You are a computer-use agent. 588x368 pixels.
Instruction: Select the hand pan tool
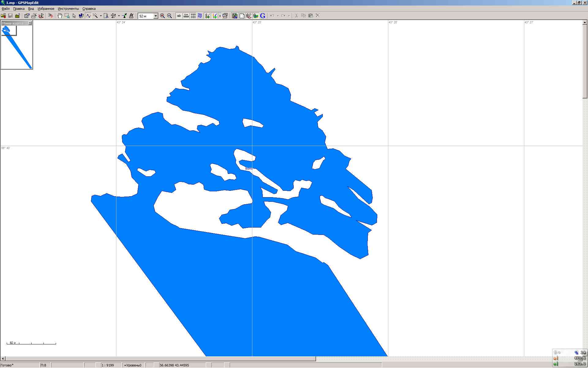(60, 16)
